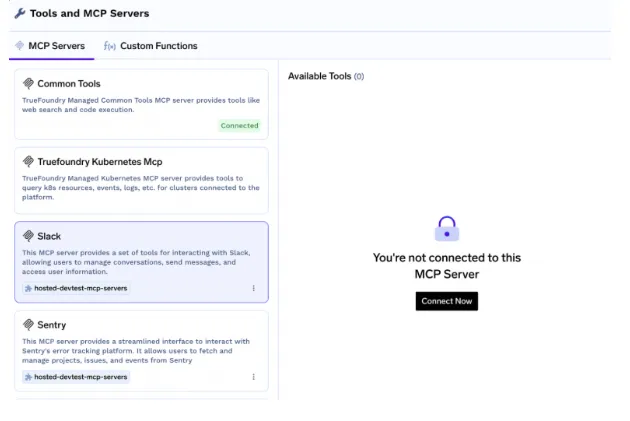
Task: Click the Slack server description text
Action: point(136,262)
